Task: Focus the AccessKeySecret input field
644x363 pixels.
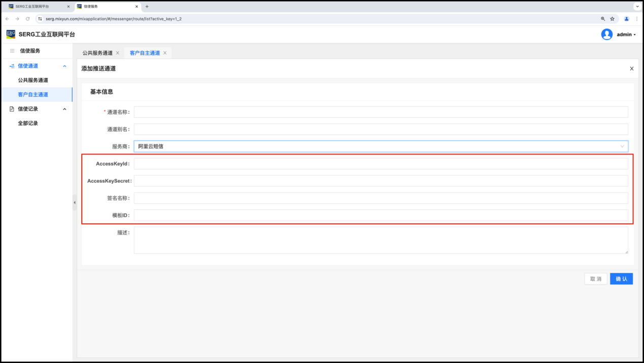Action: point(380,181)
